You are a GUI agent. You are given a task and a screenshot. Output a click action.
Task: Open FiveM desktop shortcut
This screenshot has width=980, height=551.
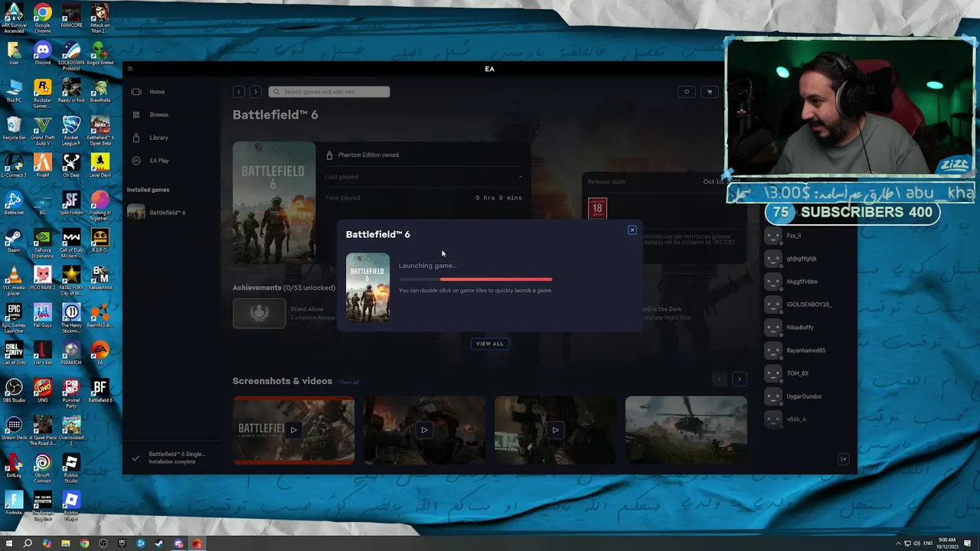coord(43,166)
